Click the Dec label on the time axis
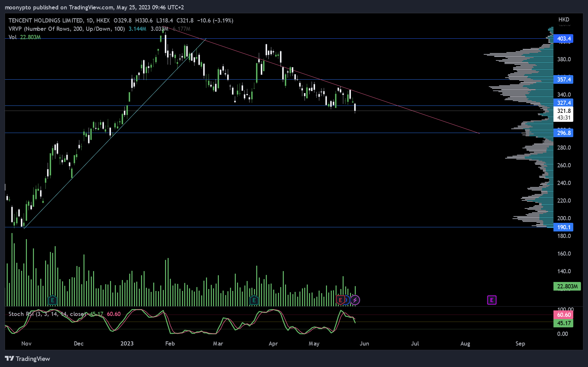This screenshot has height=367, width=588. click(x=79, y=344)
